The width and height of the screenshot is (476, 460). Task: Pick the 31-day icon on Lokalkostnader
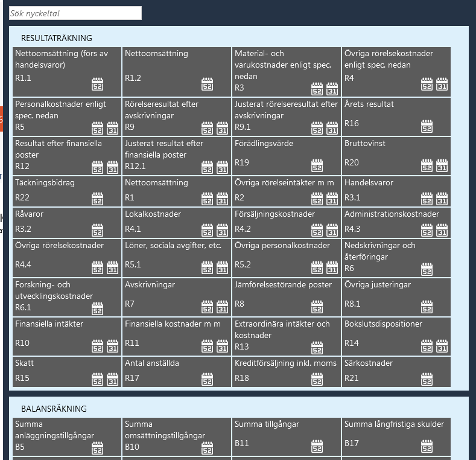tap(222, 230)
